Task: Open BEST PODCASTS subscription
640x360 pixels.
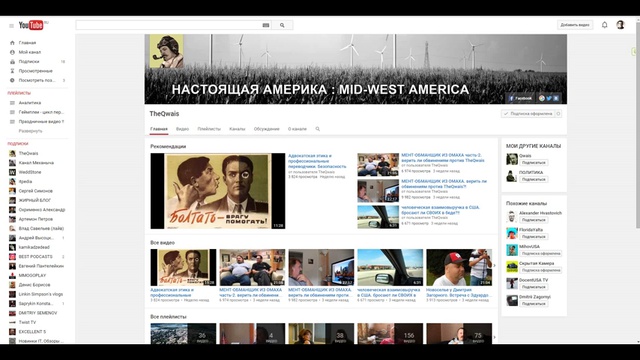Action: tap(35, 257)
